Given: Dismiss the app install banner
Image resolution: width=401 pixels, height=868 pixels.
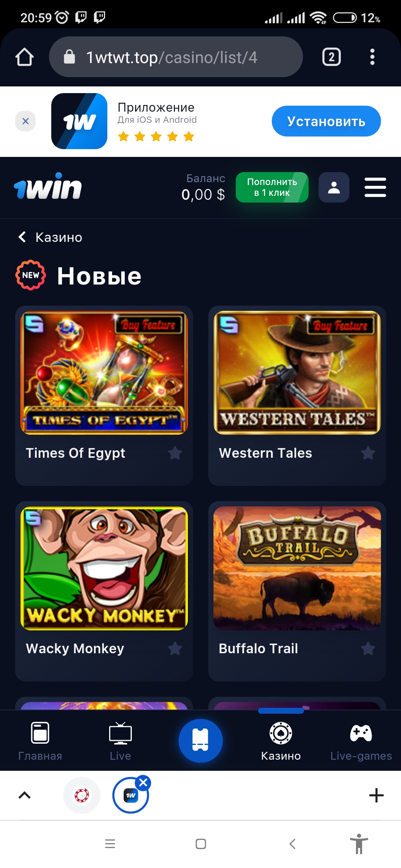Looking at the screenshot, I should tap(25, 121).
